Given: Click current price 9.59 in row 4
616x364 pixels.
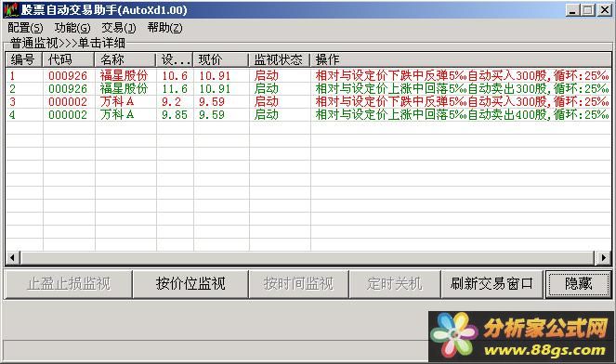Looking at the screenshot, I should [211, 114].
